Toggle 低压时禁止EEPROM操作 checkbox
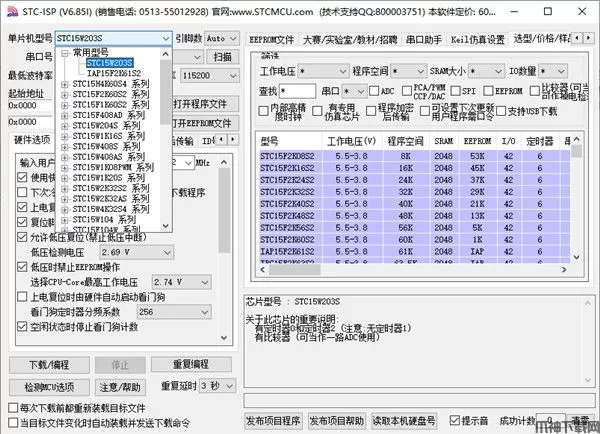 coord(22,267)
